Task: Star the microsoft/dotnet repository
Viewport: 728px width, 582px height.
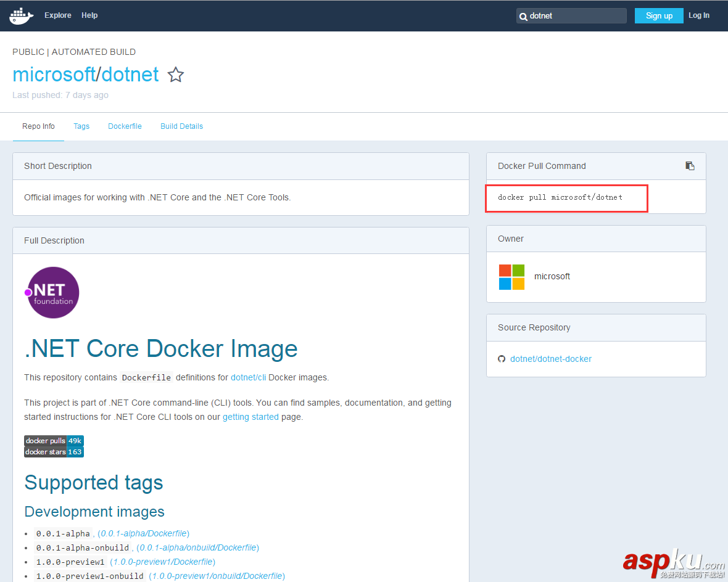Action: (x=176, y=75)
